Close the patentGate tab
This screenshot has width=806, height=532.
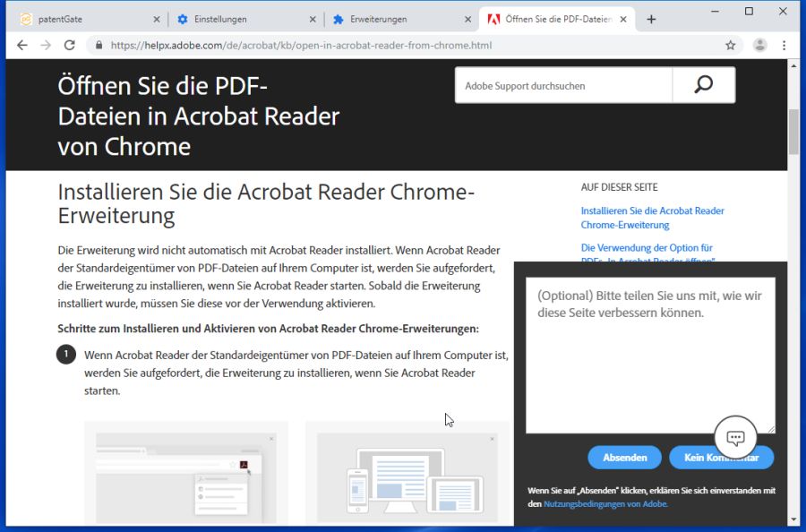pos(157,20)
